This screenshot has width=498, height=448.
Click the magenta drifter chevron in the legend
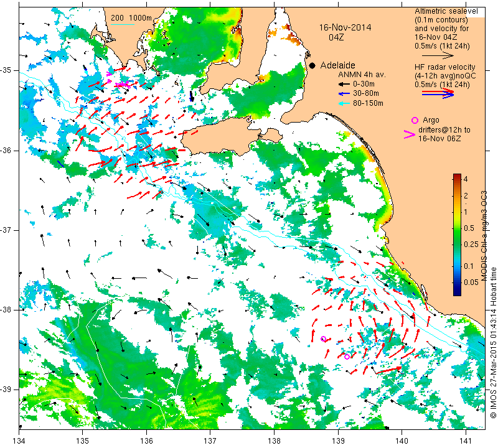410,134
